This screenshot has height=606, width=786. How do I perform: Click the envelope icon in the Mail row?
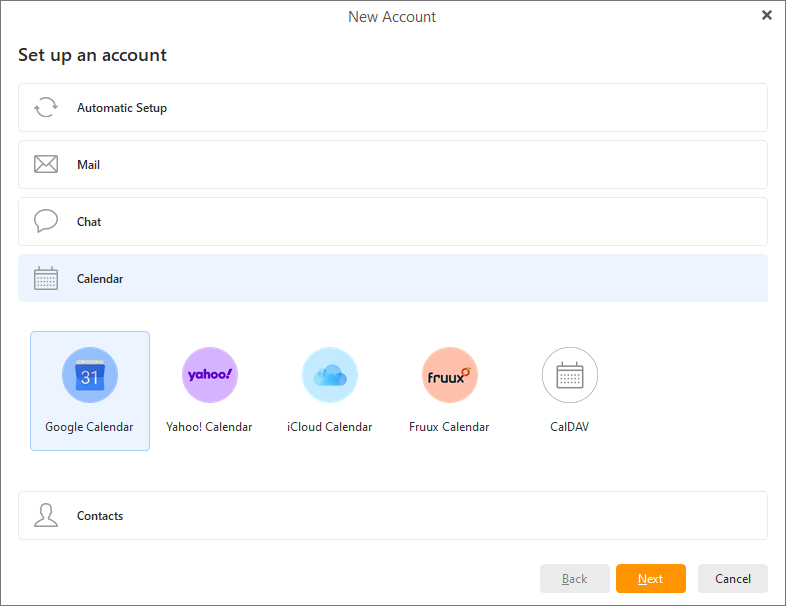pyautogui.click(x=46, y=165)
